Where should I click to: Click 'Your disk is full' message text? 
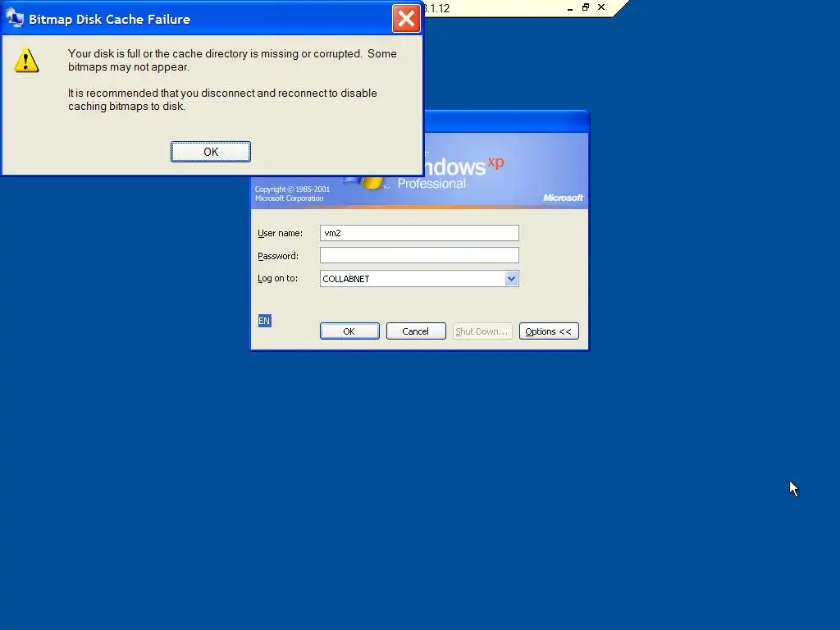(232, 60)
